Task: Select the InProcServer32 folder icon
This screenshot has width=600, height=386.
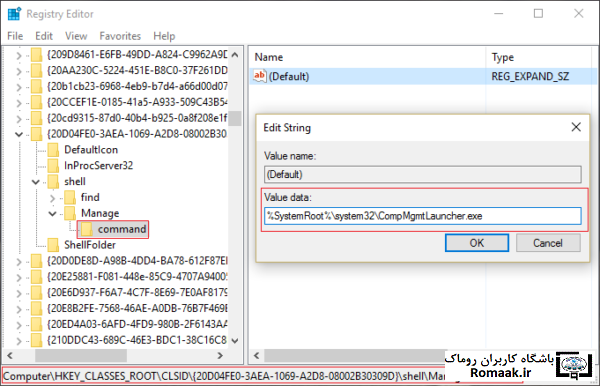Action: coord(53,166)
